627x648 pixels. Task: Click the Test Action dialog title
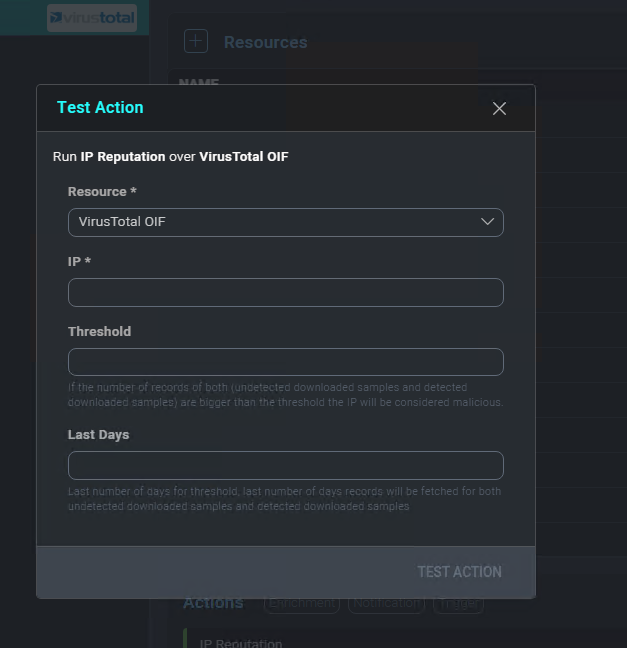[x=100, y=107]
